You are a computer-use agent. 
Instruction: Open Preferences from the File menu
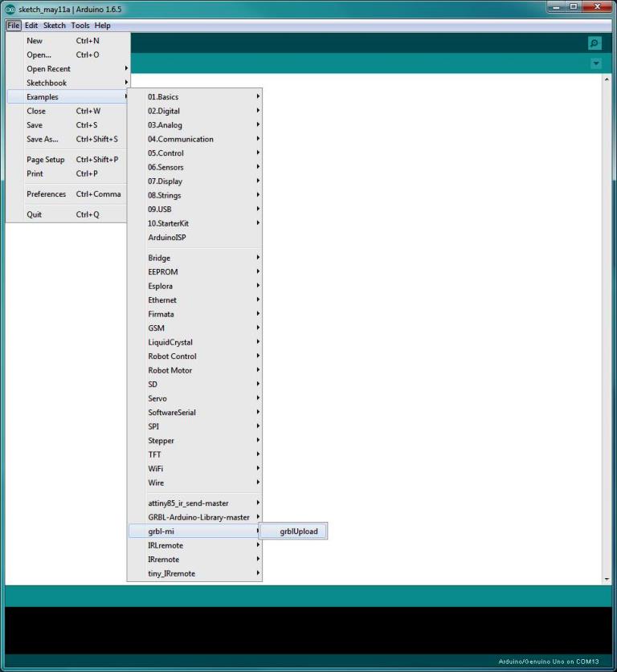67,194
